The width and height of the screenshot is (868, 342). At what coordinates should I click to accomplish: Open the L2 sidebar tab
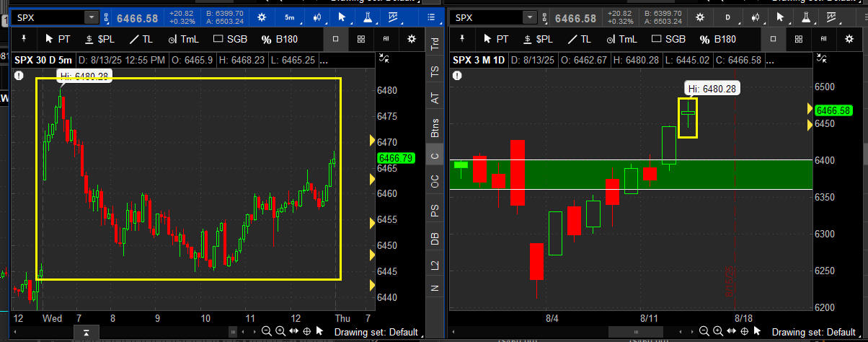coord(435,266)
